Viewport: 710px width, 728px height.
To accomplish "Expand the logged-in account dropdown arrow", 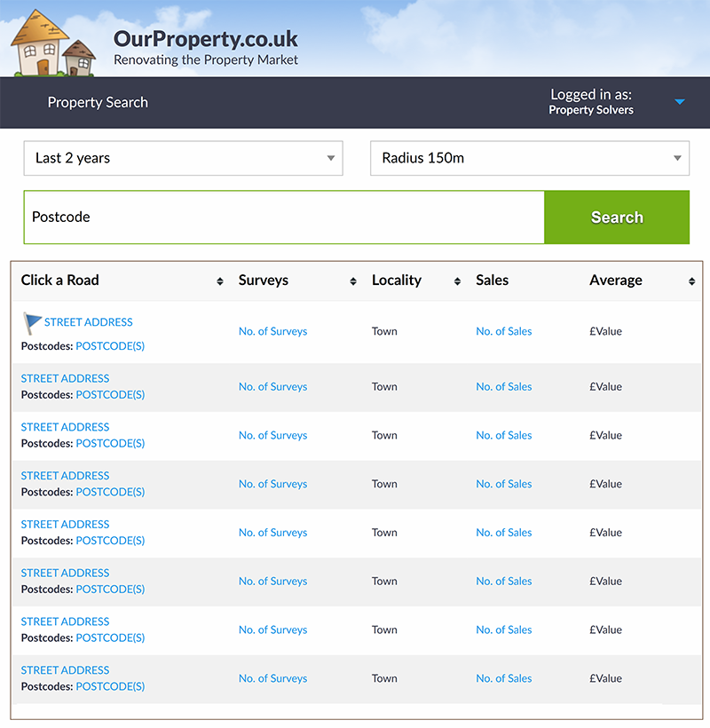I will (x=679, y=102).
